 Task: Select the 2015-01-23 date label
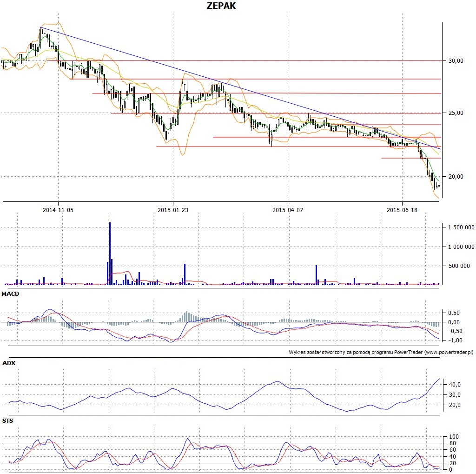(173, 210)
